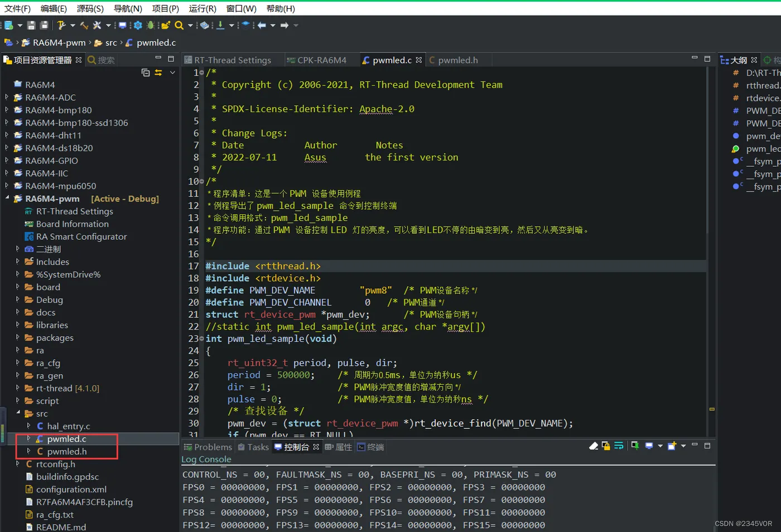Image resolution: width=781 pixels, height=532 pixels.
Task: Toggle Link with Editor in project explorer
Action: (158, 72)
